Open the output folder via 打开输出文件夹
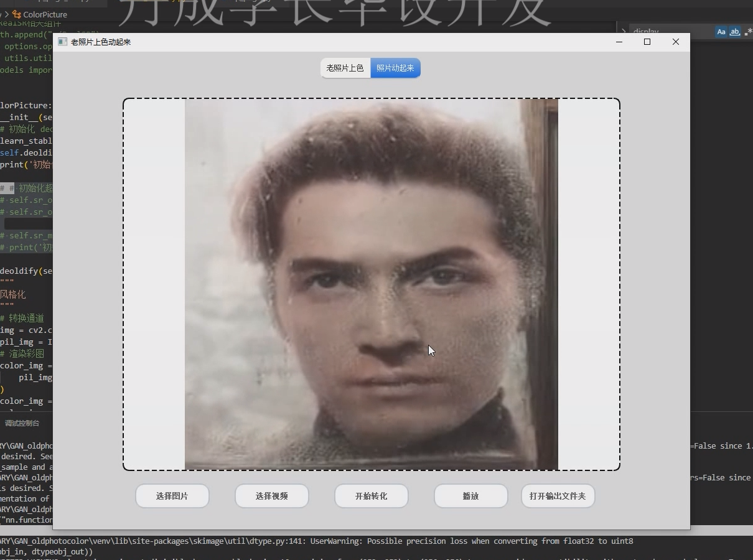 click(x=558, y=496)
